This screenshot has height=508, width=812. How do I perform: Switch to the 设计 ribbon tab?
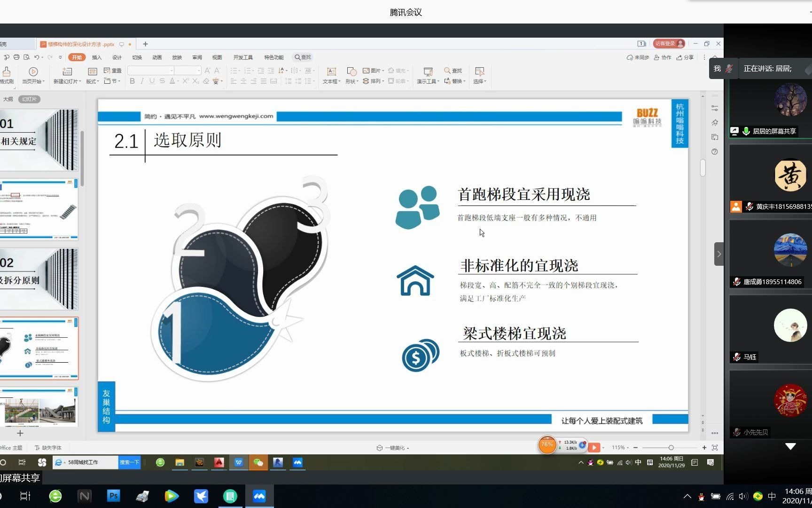point(117,57)
